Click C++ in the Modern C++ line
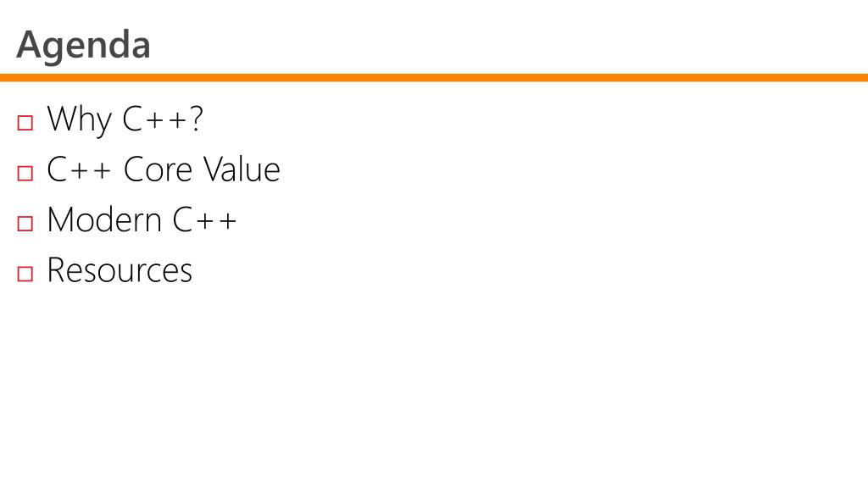The width and height of the screenshot is (868, 488). click(x=204, y=219)
